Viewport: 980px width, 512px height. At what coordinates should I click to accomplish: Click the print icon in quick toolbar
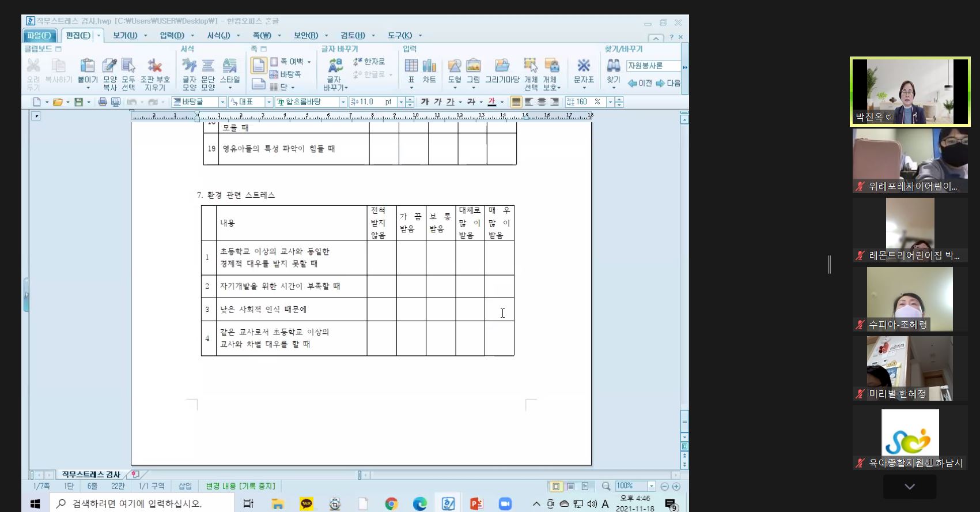(103, 102)
